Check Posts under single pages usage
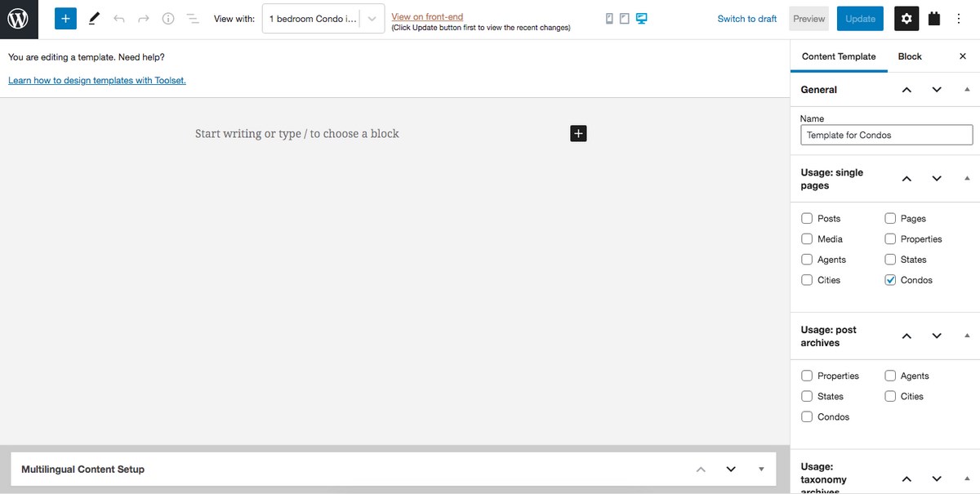980x494 pixels. coord(807,219)
